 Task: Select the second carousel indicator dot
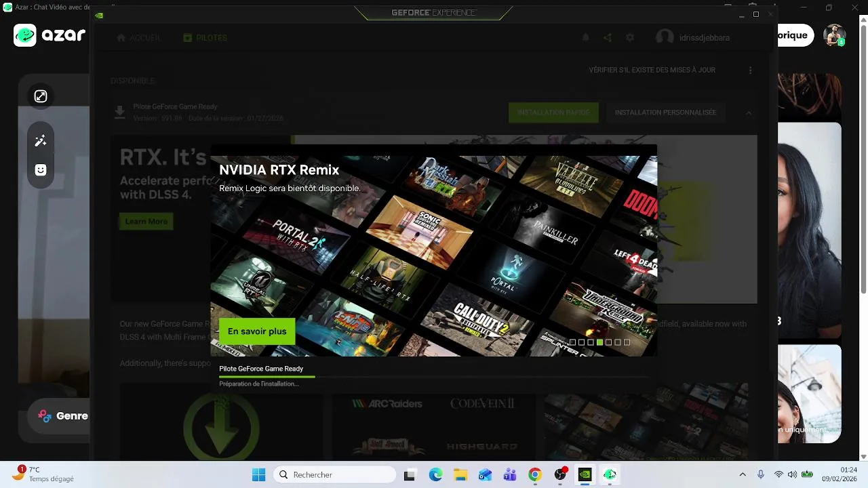click(x=581, y=342)
